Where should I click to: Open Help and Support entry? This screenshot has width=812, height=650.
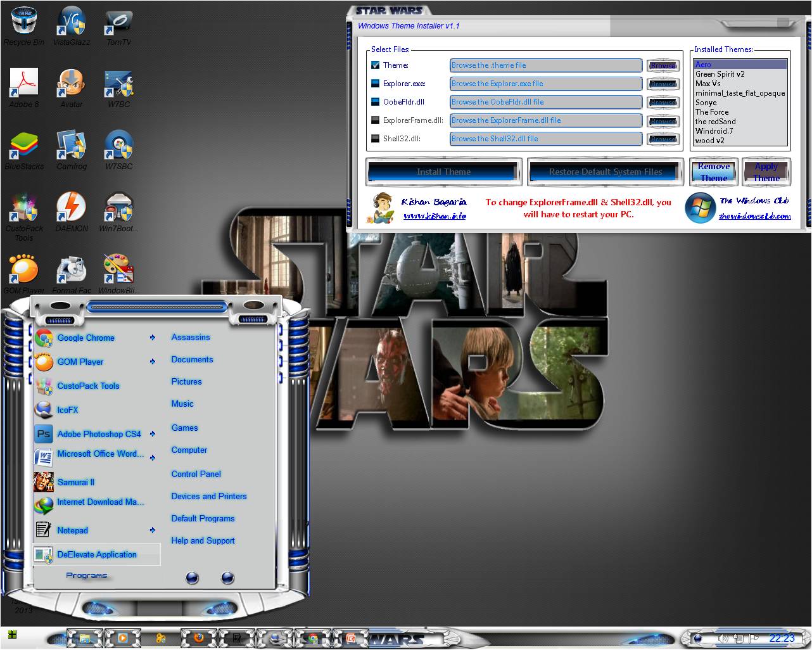pyautogui.click(x=203, y=540)
